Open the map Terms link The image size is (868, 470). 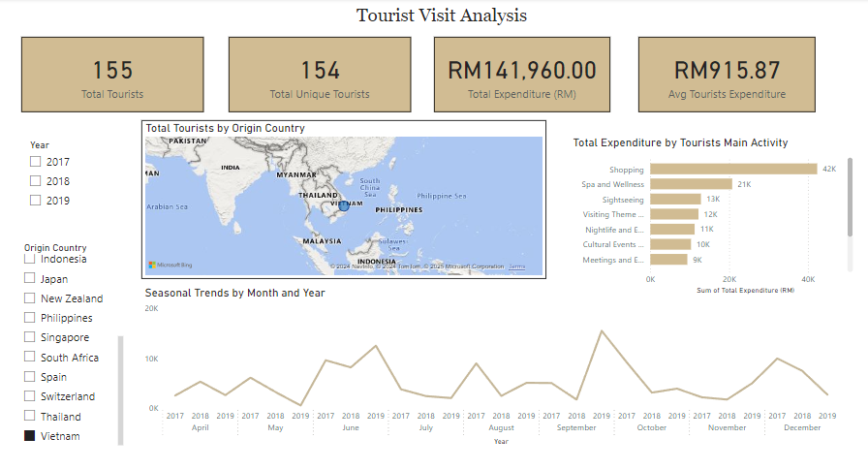(x=517, y=266)
